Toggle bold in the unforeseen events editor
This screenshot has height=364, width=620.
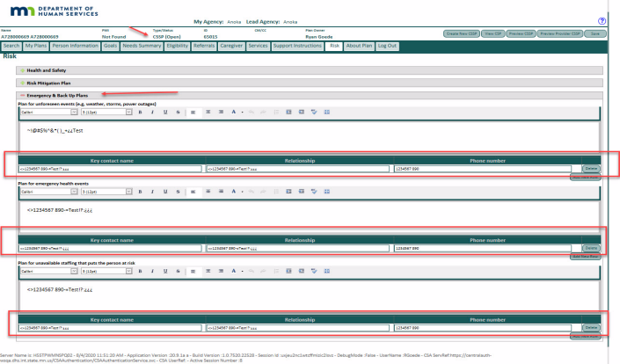pyautogui.click(x=140, y=113)
